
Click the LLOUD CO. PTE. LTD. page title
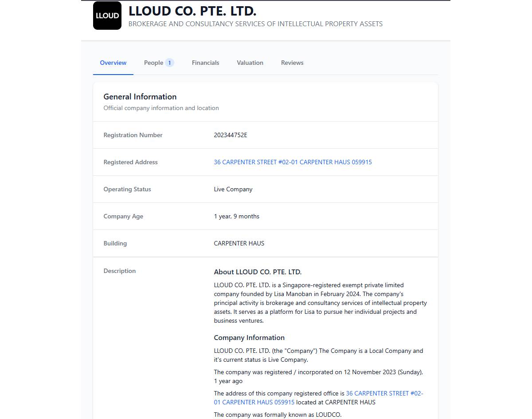click(x=192, y=11)
